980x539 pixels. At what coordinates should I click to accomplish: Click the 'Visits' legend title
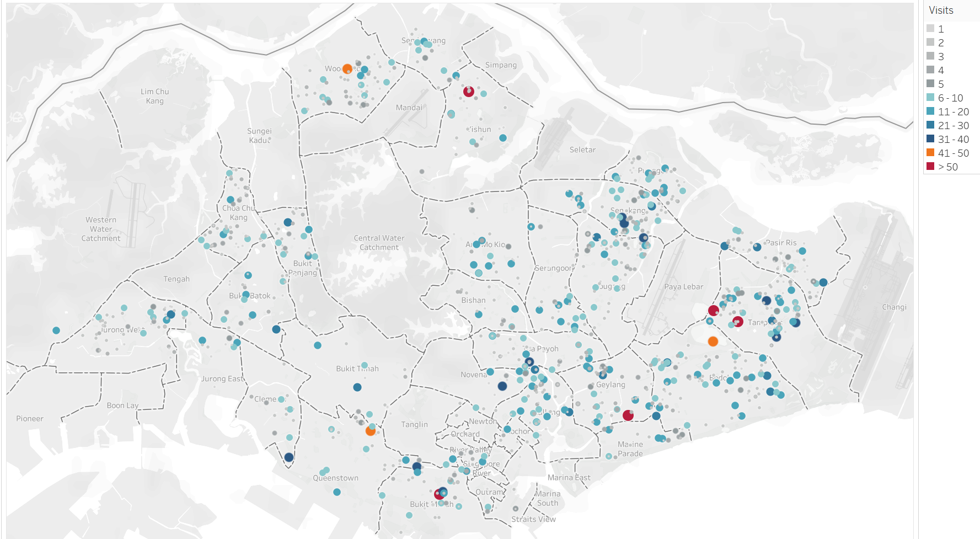click(941, 10)
